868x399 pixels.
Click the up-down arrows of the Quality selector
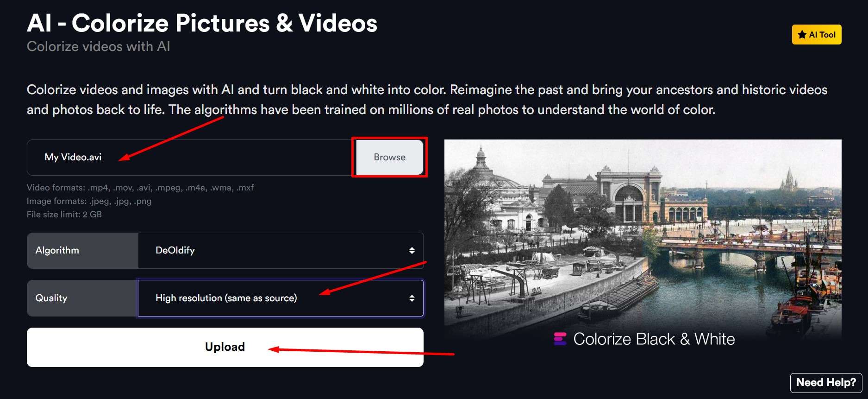[412, 298]
